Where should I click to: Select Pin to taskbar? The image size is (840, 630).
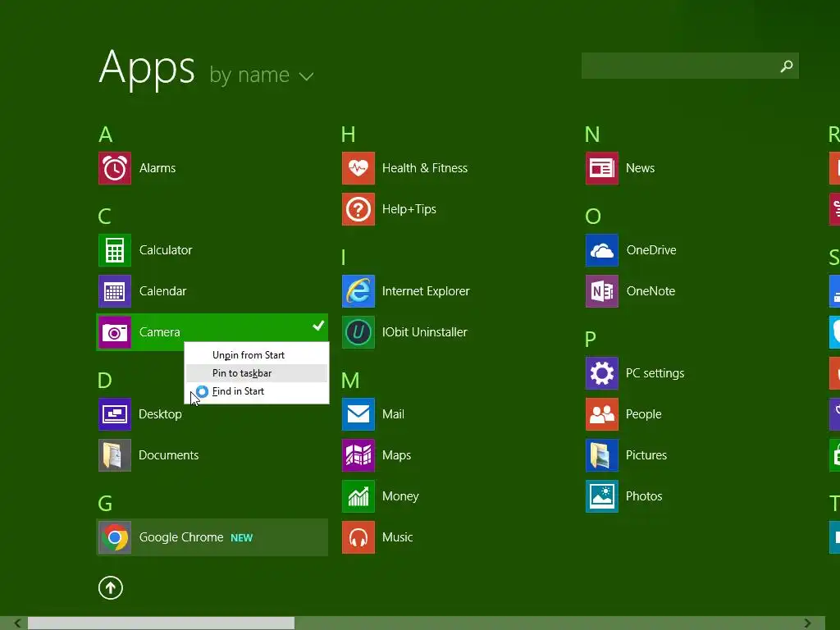pyautogui.click(x=257, y=373)
